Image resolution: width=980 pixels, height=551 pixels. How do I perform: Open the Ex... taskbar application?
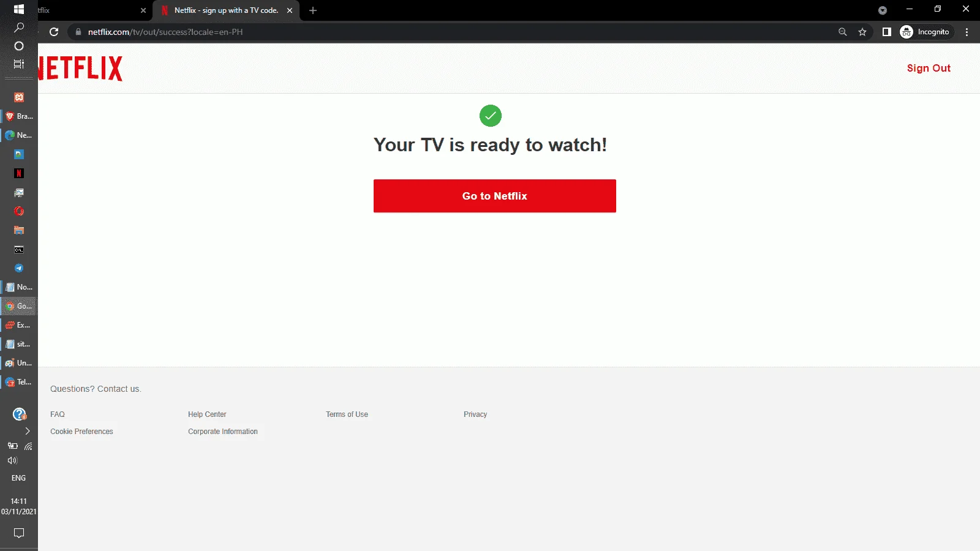pos(19,325)
